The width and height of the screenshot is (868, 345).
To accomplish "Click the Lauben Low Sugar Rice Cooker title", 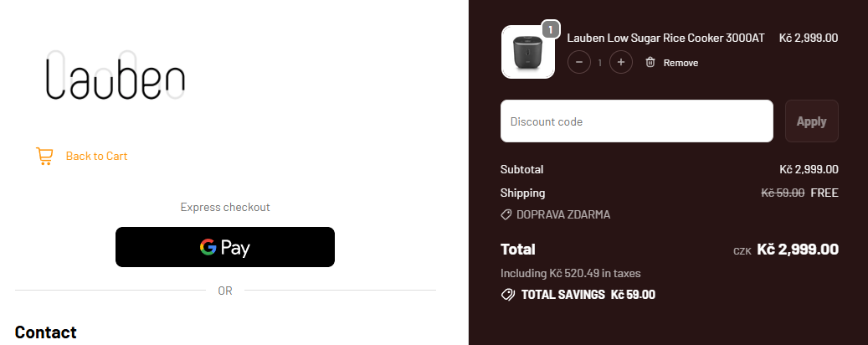I will (665, 38).
